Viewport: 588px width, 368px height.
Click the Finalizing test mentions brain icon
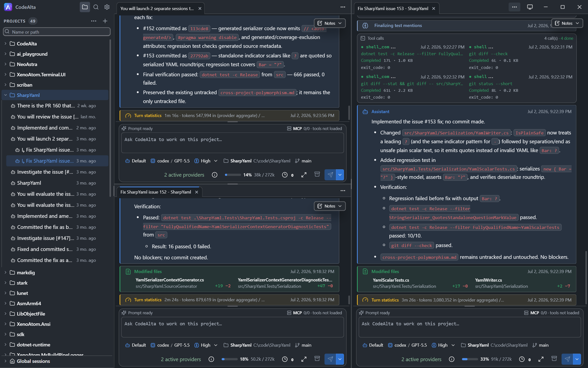(x=365, y=26)
